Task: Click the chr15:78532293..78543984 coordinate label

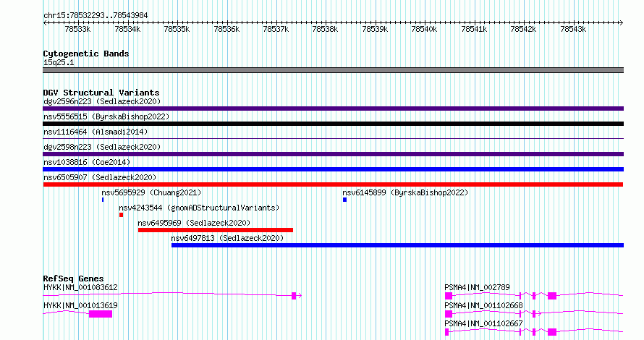Action: (x=96, y=16)
